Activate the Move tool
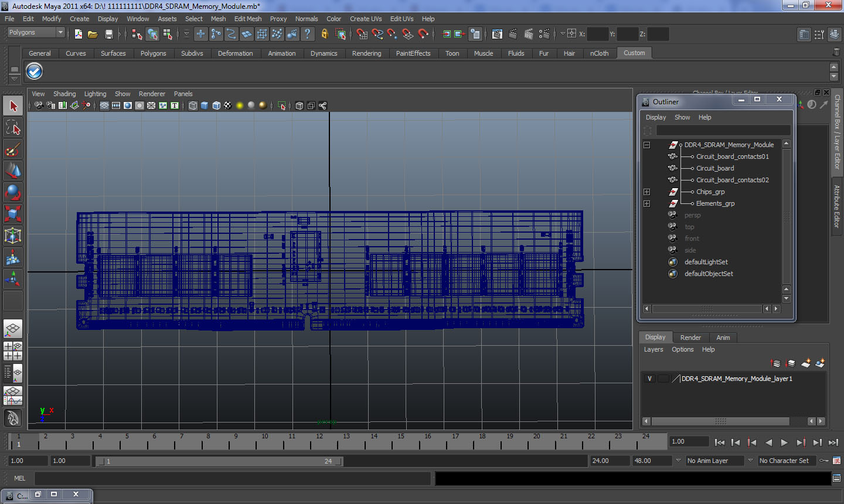 pos(13,171)
